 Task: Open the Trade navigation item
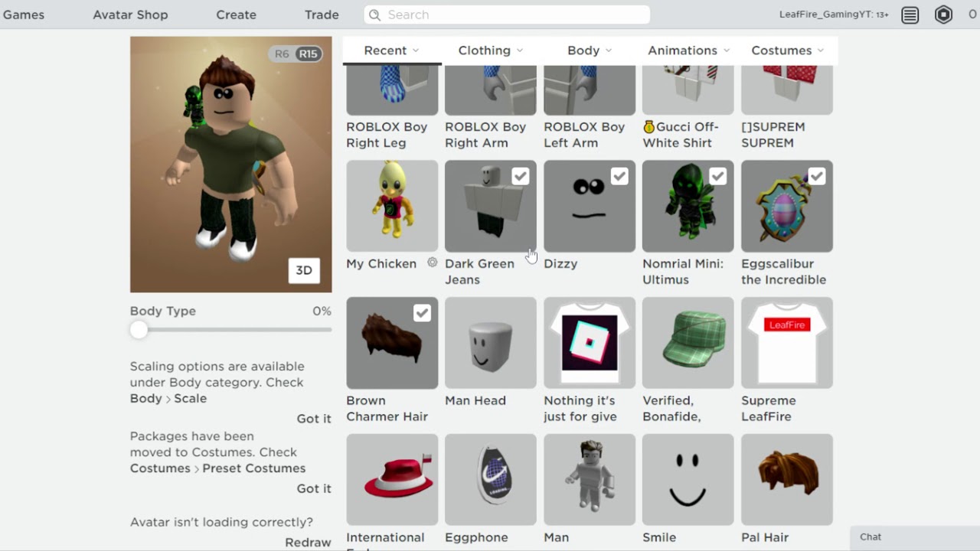pos(322,15)
